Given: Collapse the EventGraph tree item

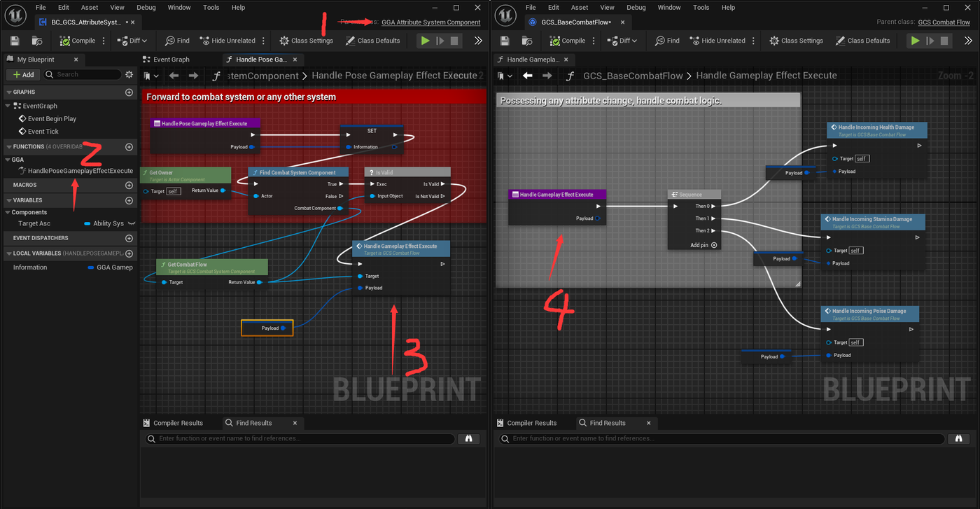Looking at the screenshot, I should click(8, 106).
